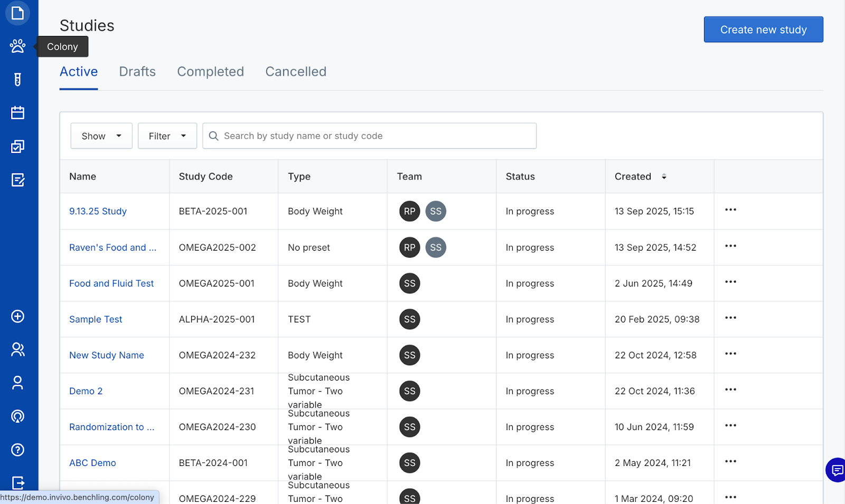Screen dimensions: 845x504
Task: Click the plus circle icon in sidebar
Action: pyautogui.click(x=17, y=316)
